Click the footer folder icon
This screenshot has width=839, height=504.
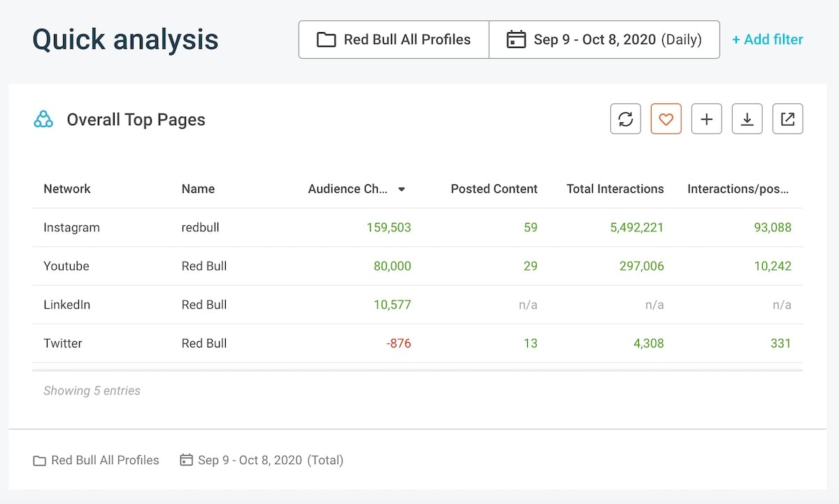coord(40,461)
